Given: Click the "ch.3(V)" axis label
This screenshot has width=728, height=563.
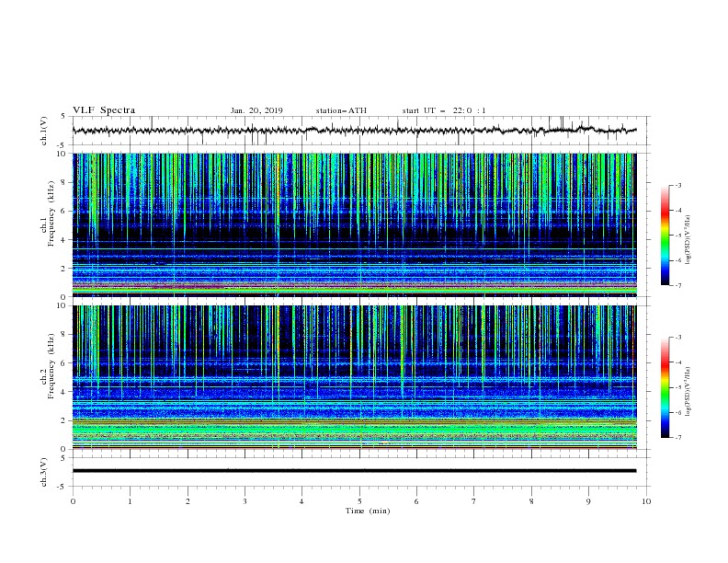Looking at the screenshot, I should tap(44, 472).
